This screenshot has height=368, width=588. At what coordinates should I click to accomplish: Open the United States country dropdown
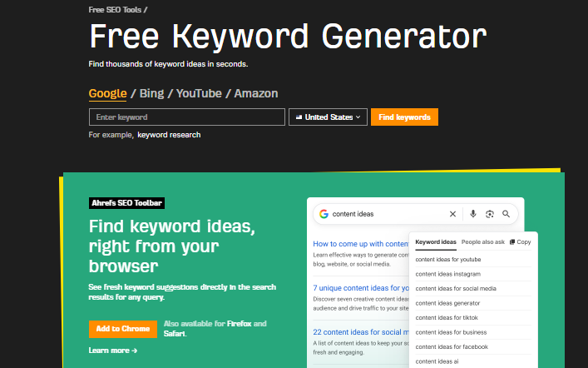(328, 117)
